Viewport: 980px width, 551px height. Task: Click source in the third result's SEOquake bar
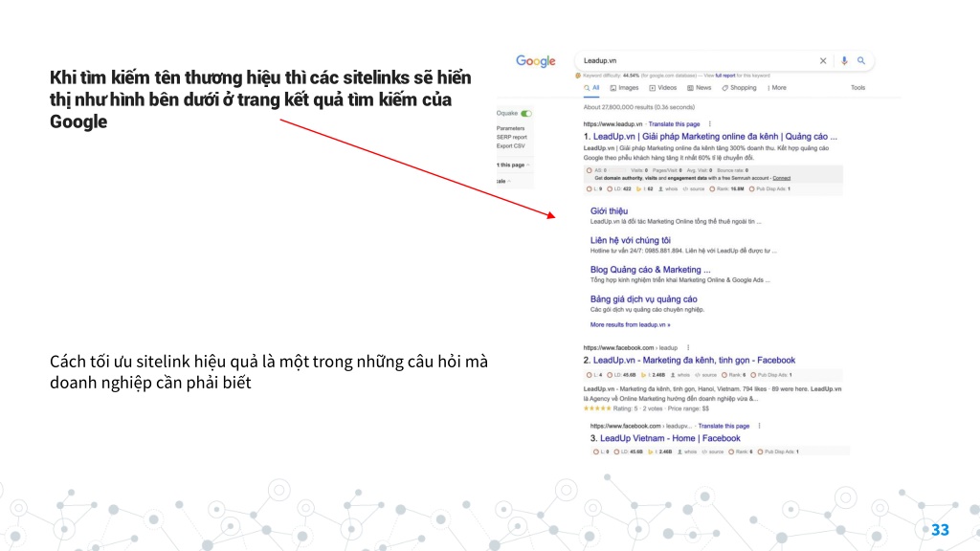[712, 452]
